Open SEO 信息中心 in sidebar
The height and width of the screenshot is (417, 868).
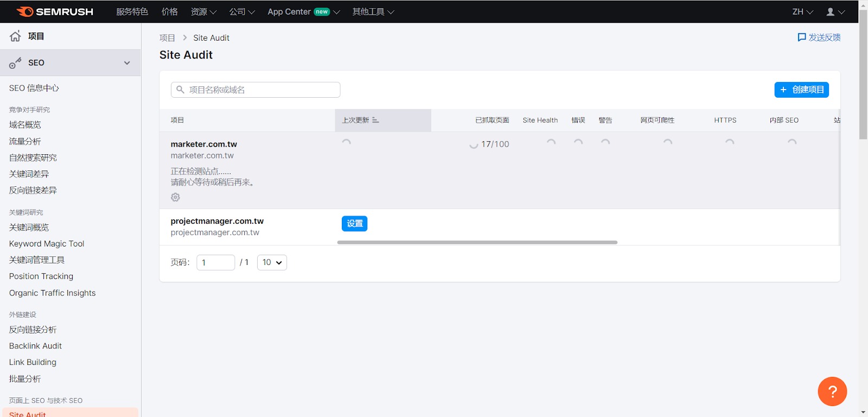[34, 88]
